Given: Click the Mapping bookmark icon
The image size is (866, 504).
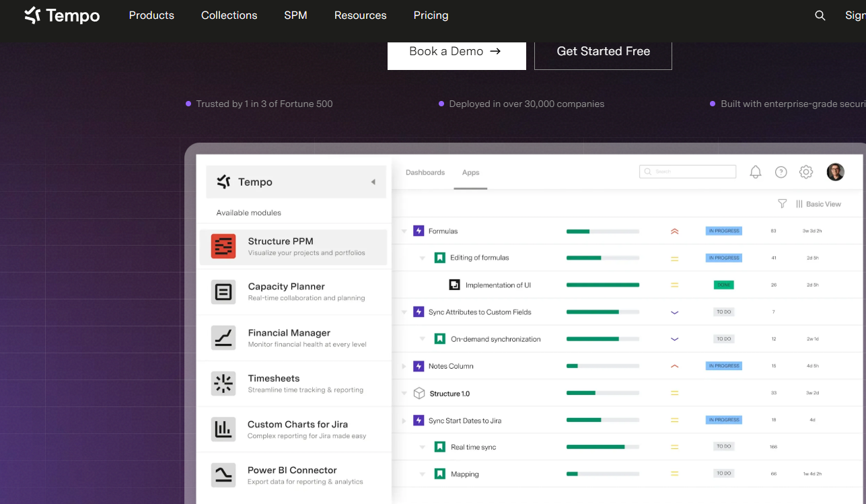Looking at the screenshot, I should 440,474.
